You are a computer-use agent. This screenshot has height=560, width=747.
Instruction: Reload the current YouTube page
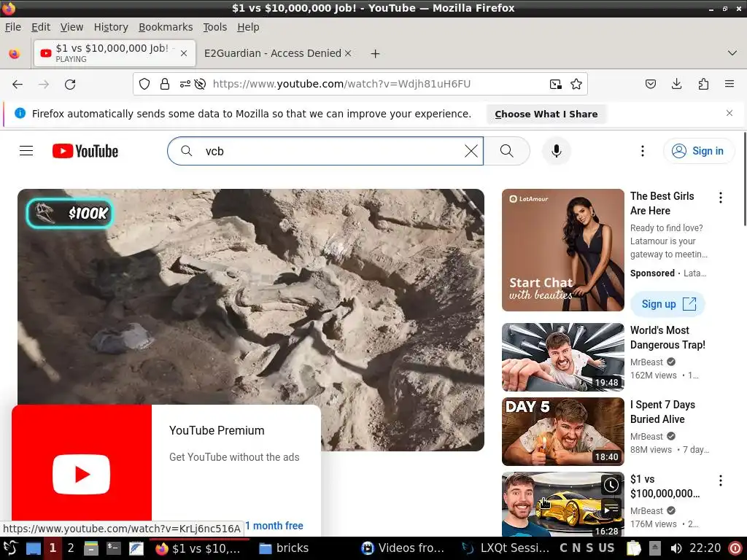tap(70, 85)
